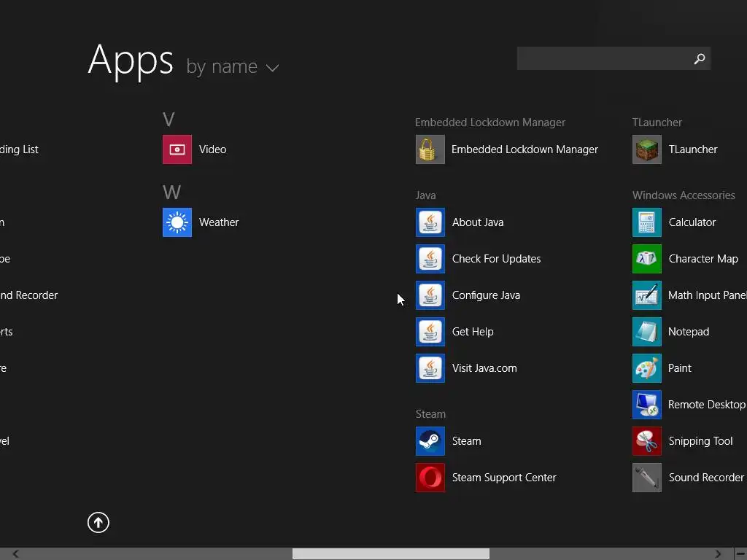Click the horizontal scrollbar thumb
747x560 pixels.
(391, 554)
